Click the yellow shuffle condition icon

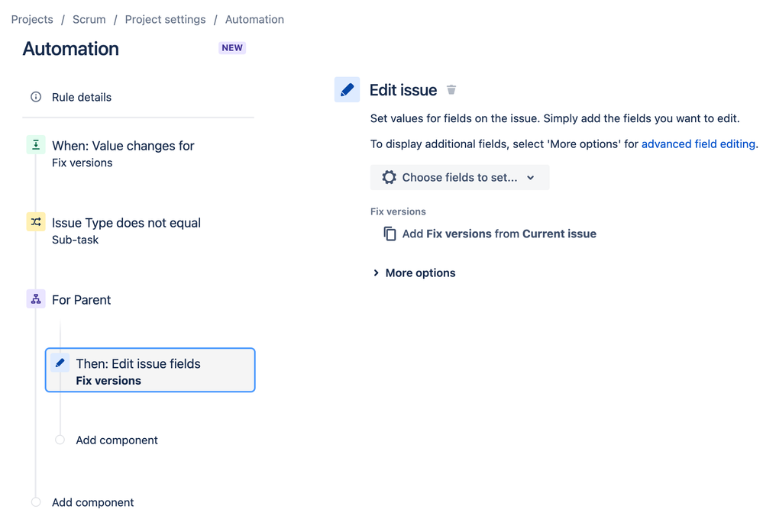click(36, 222)
